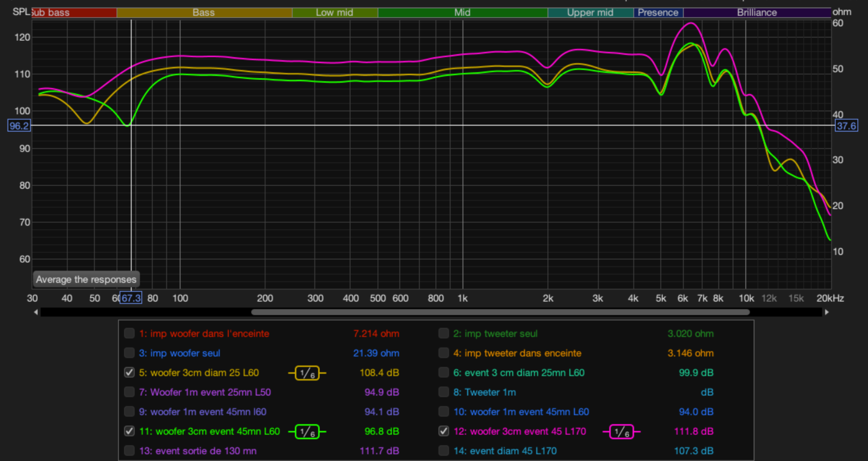Select the Brilliance frequency band label
The image size is (868, 461).
pyautogui.click(x=756, y=12)
